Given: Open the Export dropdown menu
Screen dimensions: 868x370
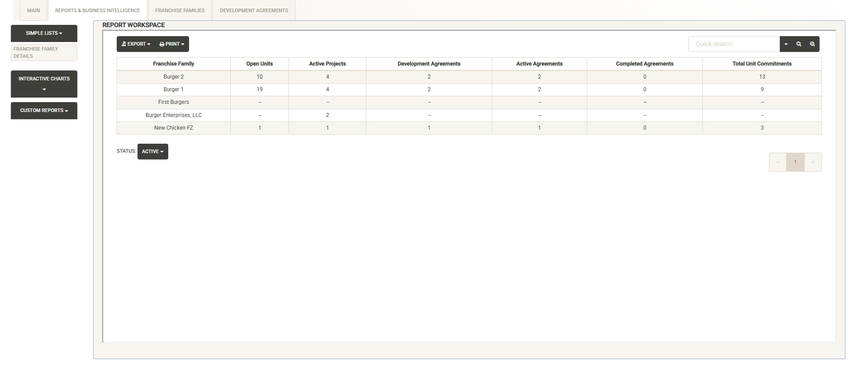Looking at the screenshot, I should (136, 44).
